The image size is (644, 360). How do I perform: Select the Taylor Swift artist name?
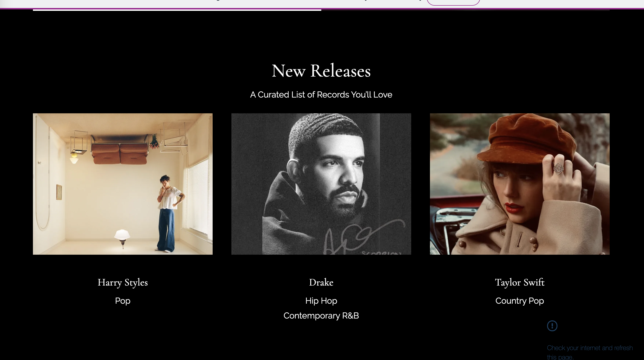point(520,282)
